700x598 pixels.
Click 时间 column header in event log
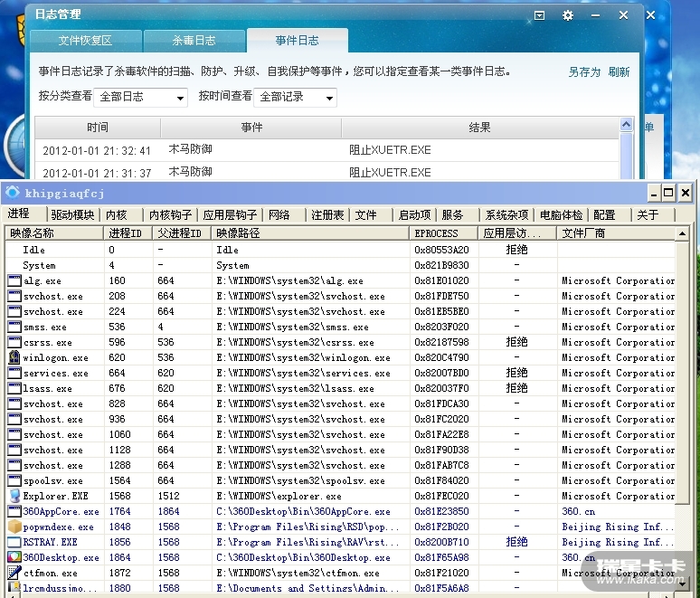coord(98,128)
